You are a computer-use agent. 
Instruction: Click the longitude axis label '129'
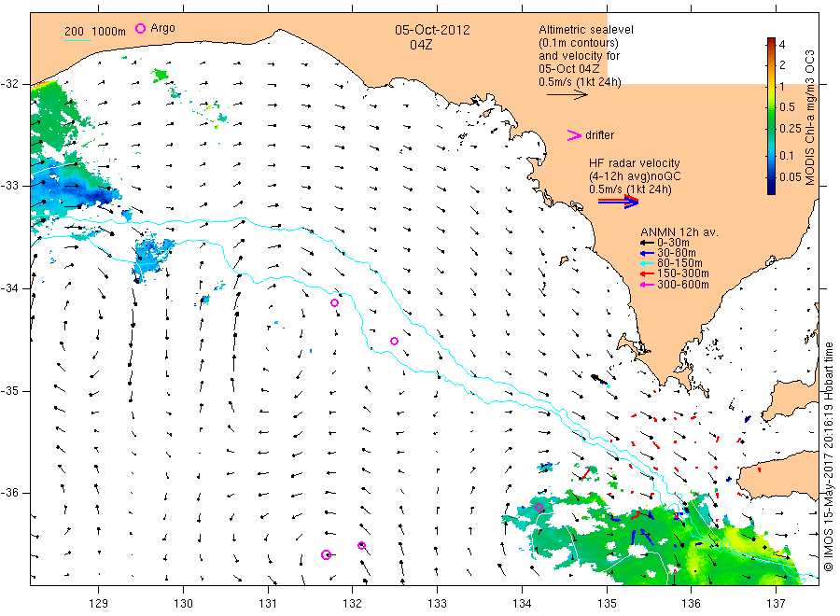[99, 604]
